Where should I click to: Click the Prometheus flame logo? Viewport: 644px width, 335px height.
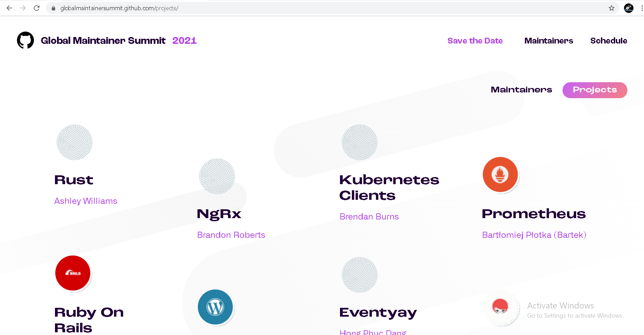coord(500,175)
